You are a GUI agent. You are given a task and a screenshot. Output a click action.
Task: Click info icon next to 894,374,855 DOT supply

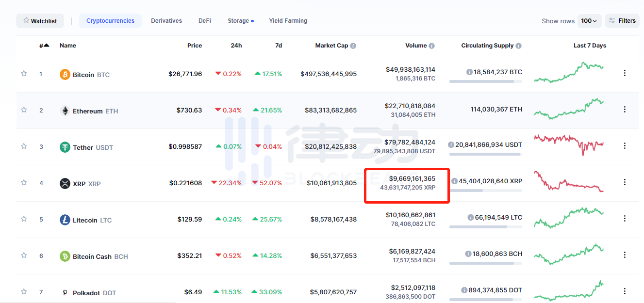(464, 290)
